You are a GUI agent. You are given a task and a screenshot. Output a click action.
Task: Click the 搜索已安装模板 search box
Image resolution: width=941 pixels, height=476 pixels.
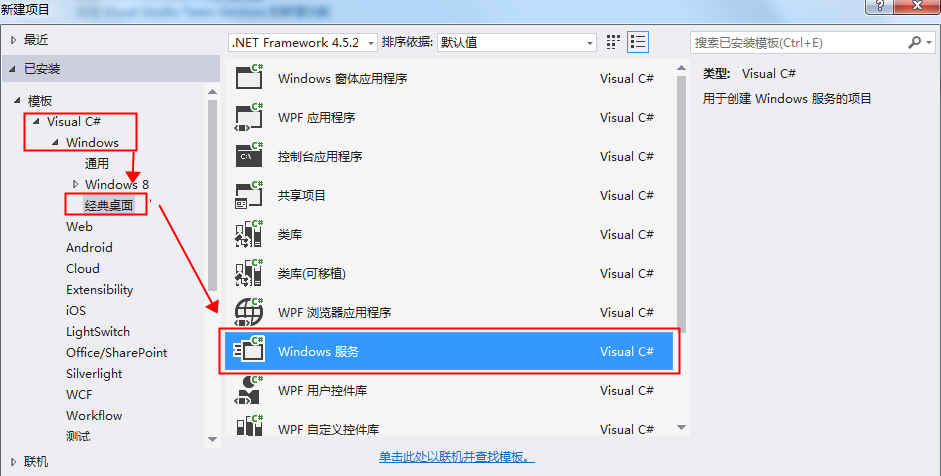click(x=799, y=43)
